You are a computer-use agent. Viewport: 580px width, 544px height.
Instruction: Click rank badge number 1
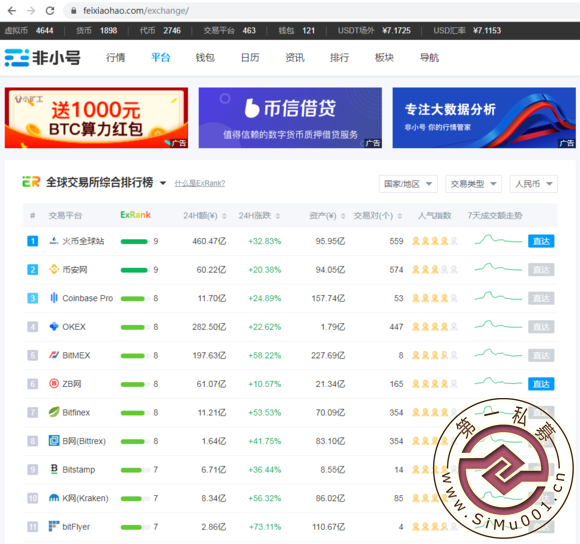click(x=33, y=241)
